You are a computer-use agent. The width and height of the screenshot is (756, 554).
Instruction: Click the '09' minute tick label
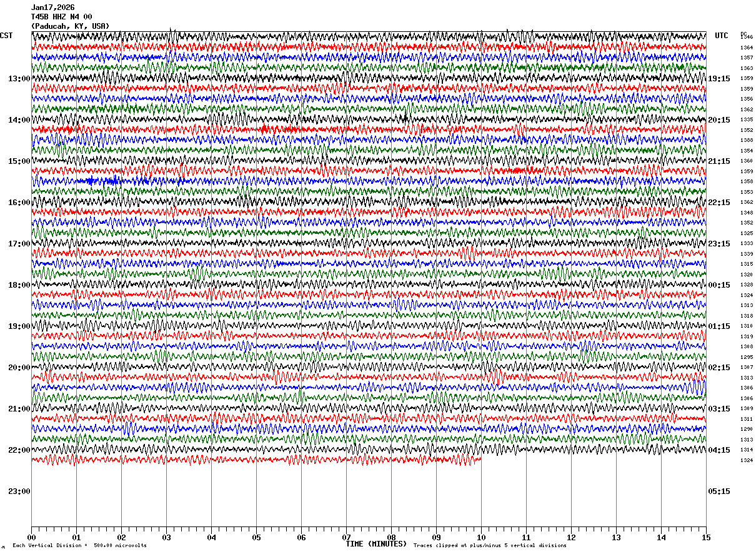point(437,537)
